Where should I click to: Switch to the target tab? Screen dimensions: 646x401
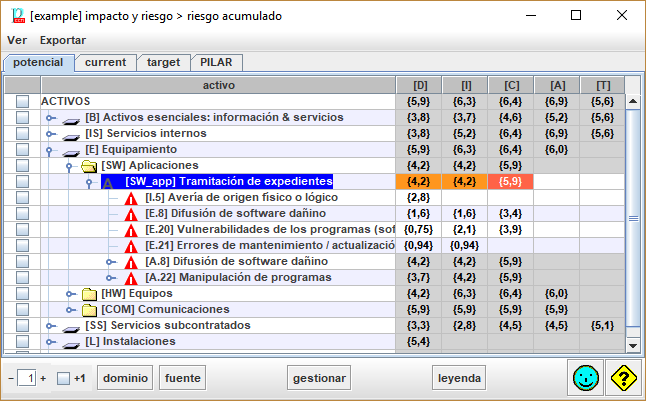coord(163,62)
